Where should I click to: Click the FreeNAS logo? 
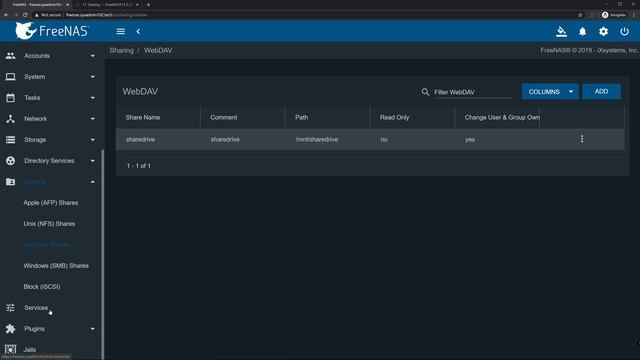pos(52,31)
